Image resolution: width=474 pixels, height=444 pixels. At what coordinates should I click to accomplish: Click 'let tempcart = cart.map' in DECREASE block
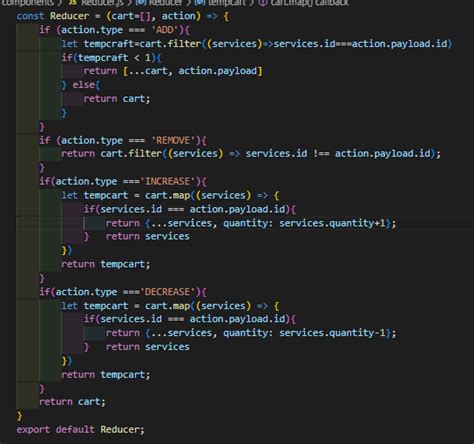click(126, 306)
